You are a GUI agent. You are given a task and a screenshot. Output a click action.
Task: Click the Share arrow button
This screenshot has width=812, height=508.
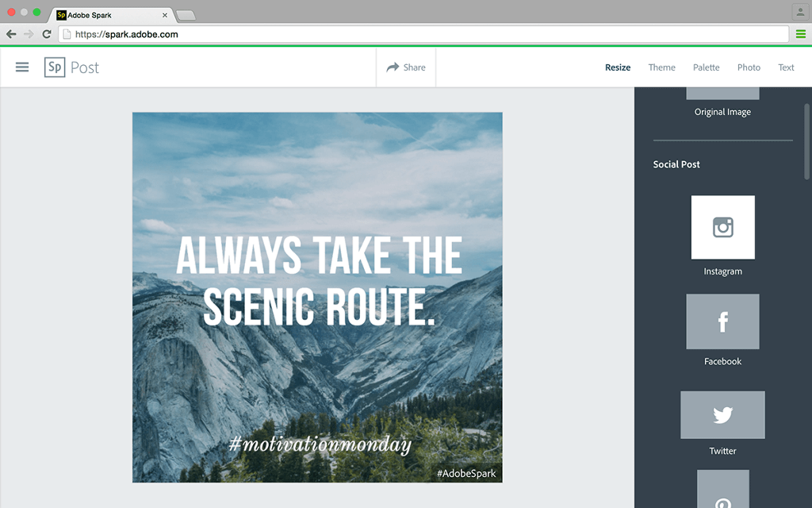pos(406,67)
